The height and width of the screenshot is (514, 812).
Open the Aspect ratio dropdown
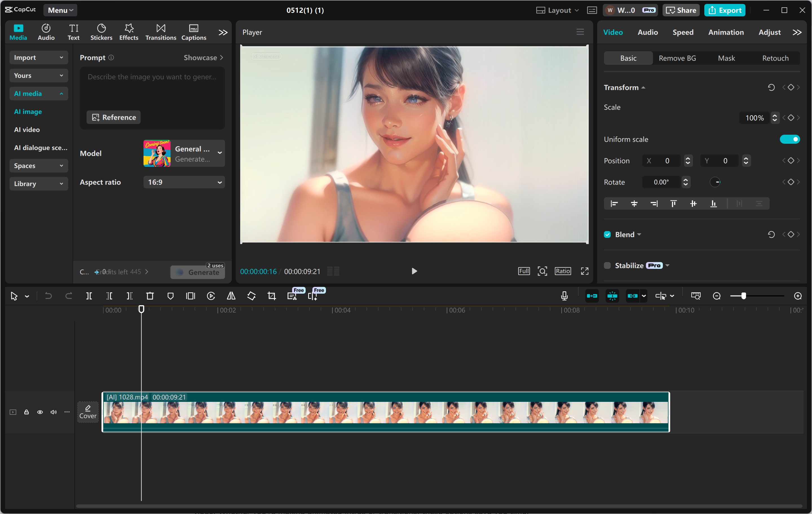pos(184,182)
